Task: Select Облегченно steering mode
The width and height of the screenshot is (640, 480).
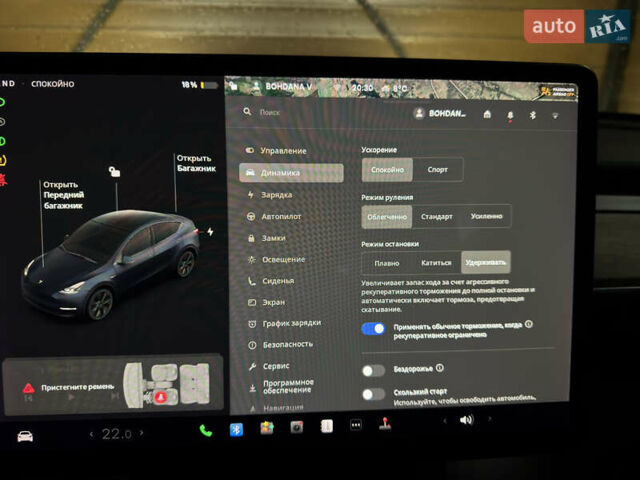Action: [x=387, y=217]
